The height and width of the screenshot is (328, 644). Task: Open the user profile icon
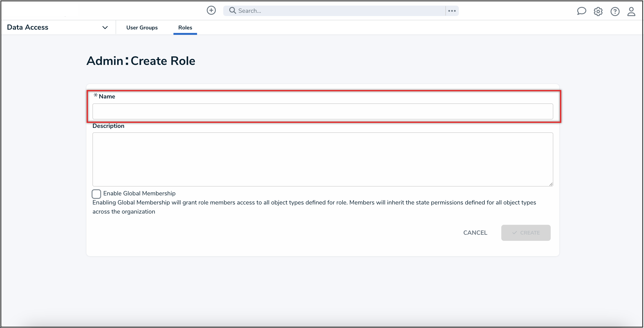click(631, 11)
